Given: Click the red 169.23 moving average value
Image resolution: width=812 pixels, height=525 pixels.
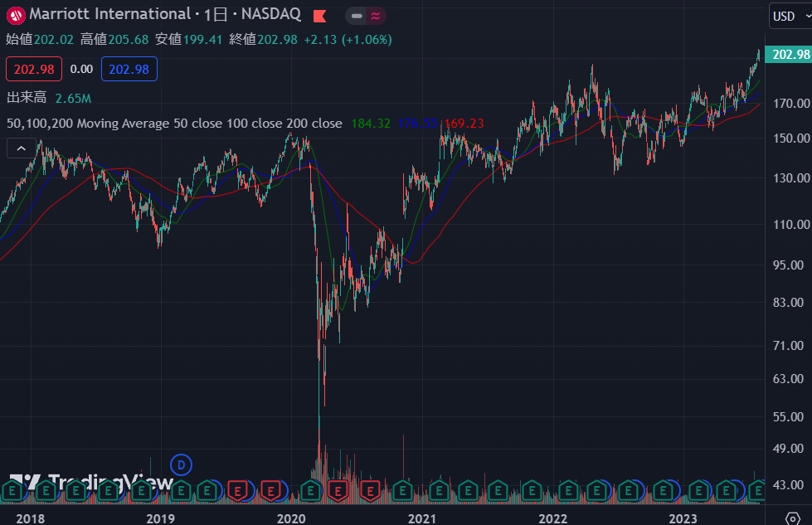Looking at the screenshot, I should [x=464, y=124].
